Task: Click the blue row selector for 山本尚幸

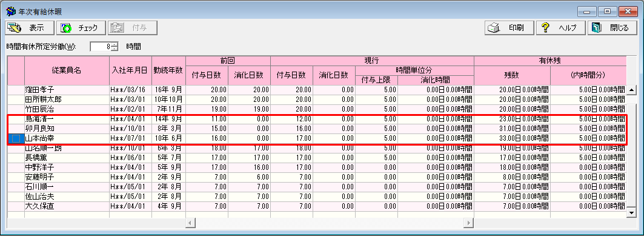Action: [16, 138]
